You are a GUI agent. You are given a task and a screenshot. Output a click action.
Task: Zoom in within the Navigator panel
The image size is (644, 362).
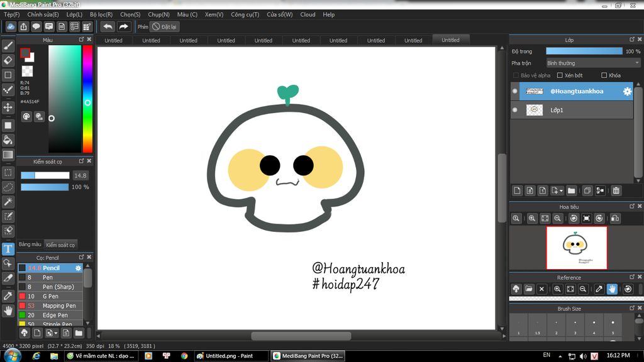pos(532,218)
